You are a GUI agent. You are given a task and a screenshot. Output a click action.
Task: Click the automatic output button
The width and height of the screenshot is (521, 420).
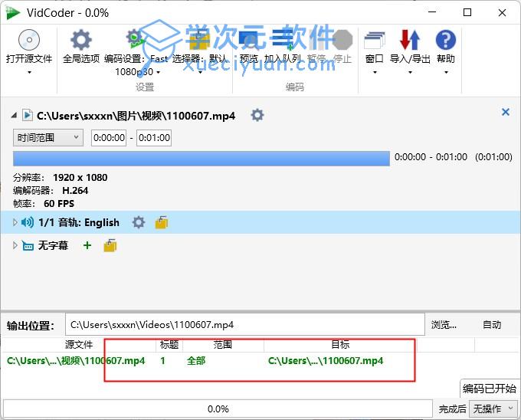coord(492,325)
